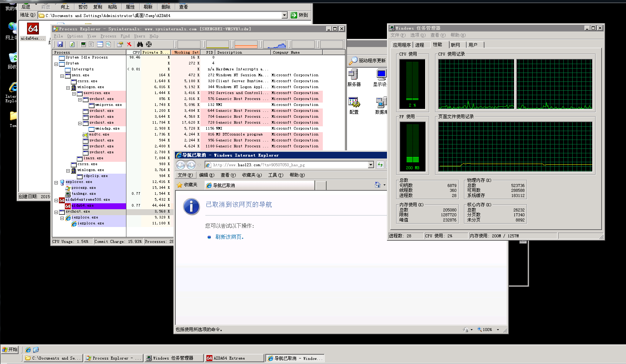Select rdpclip.exe process row

click(x=113, y=176)
